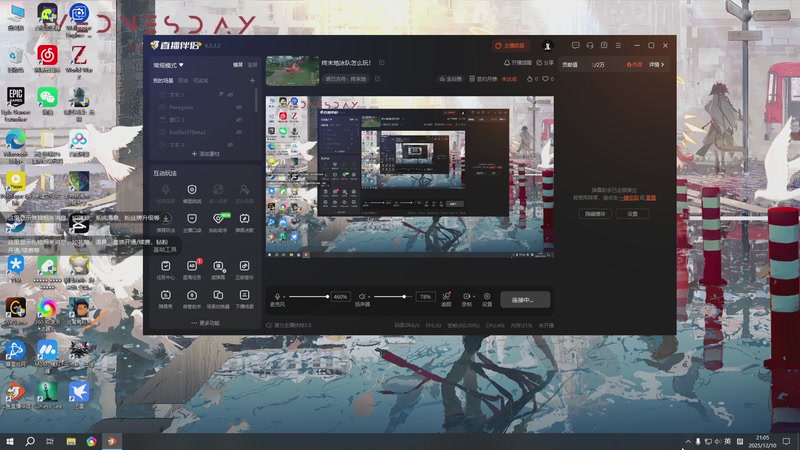Select the 我的场景 scene tab
Screen dimensions: 800x450
[163, 81]
